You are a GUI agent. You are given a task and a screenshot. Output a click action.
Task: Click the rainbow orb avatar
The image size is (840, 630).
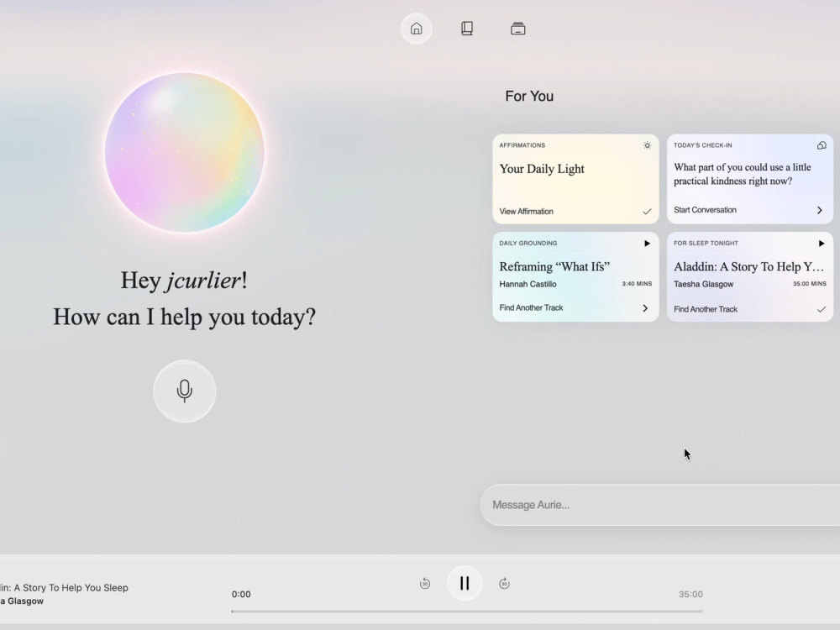[184, 153]
